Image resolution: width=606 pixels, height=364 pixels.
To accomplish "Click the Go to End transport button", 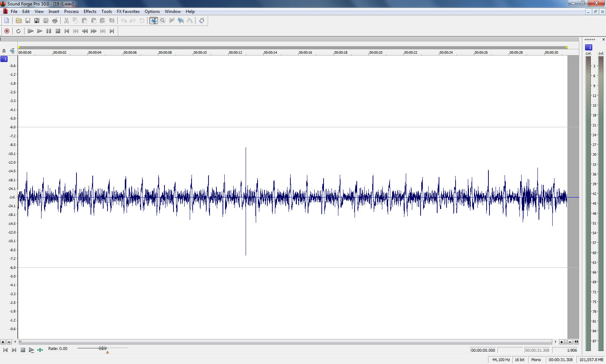I will point(112,31).
